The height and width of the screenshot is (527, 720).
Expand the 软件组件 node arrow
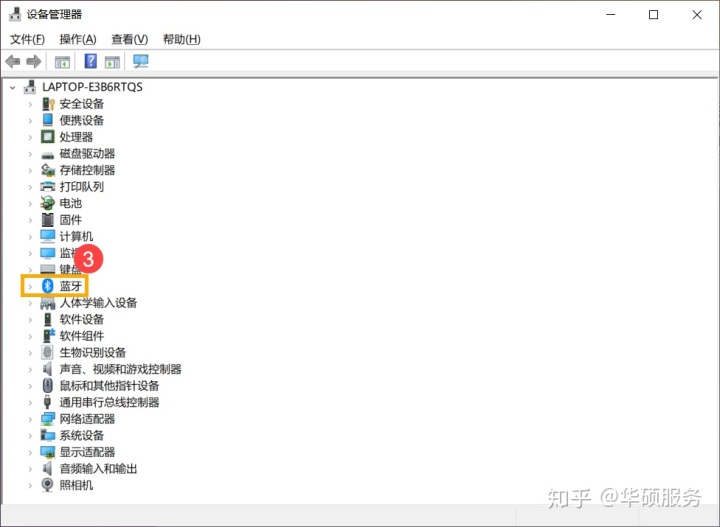coord(30,336)
